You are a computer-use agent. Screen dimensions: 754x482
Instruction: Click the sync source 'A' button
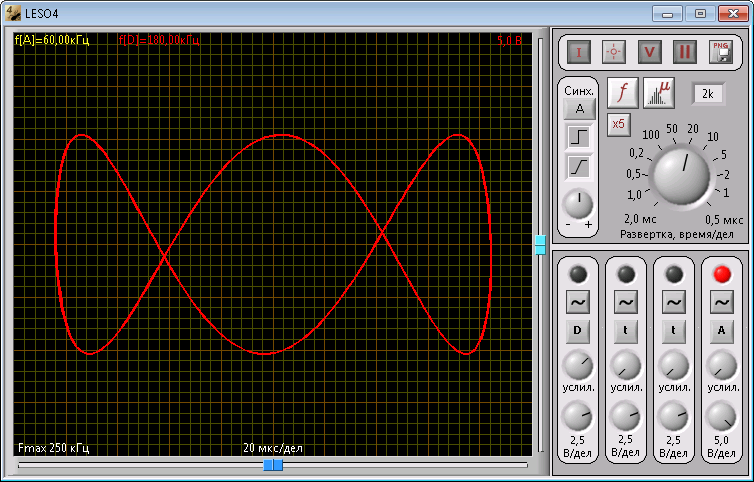[x=579, y=109]
